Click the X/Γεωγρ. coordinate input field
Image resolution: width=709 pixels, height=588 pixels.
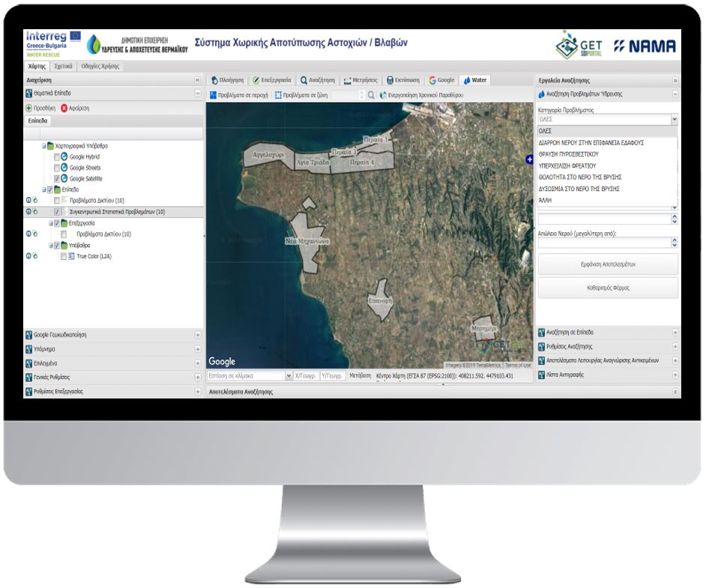pos(306,375)
